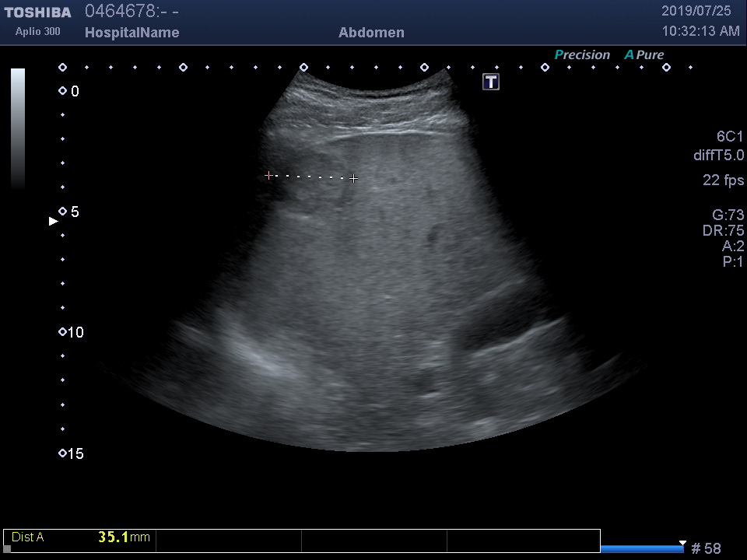The height and width of the screenshot is (560, 747).
Task: Click the Dist A measurement label
Action: point(28,537)
